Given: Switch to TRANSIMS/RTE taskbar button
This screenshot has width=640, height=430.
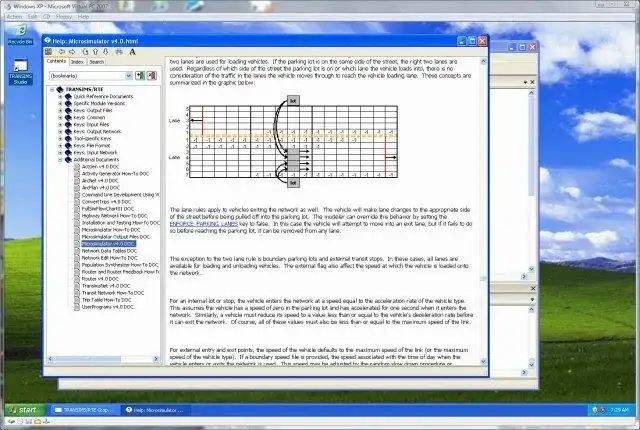Looking at the screenshot, I should coord(83,410).
